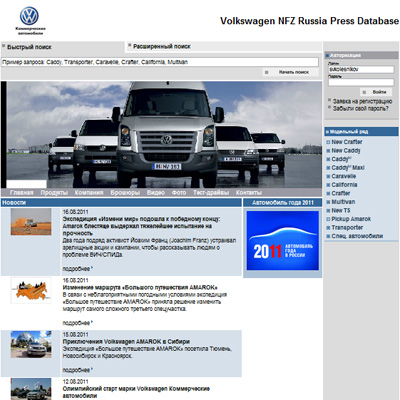Click the Crafter vans hero banner image

coord(162,135)
